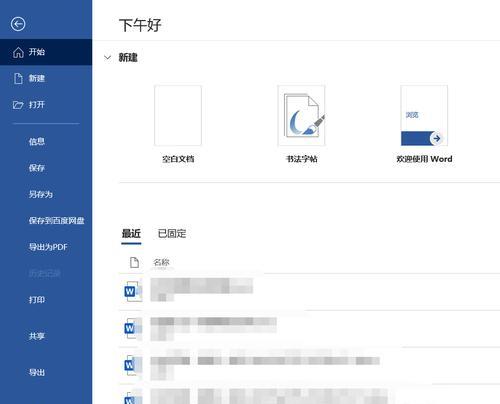Click the third recent file's Word icon
The width and height of the screenshot is (500, 404).
pyautogui.click(x=133, y=365)
